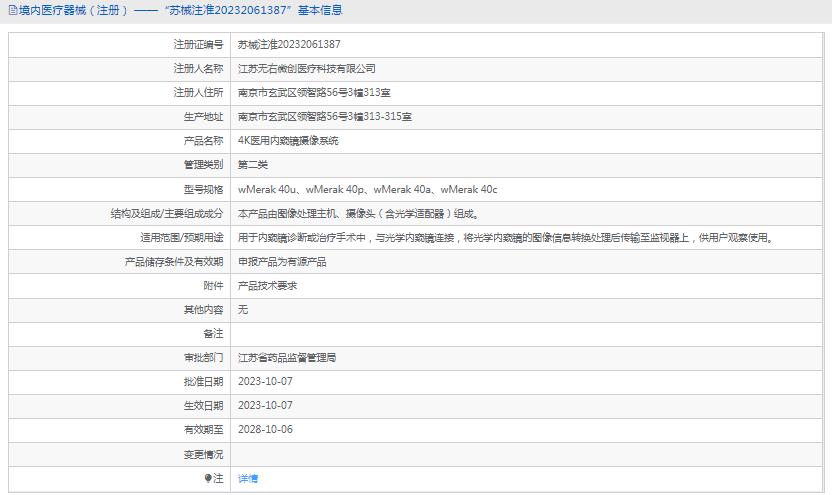Click the page title 境内医疗器械（注册）基本信息

coord(180,11)
